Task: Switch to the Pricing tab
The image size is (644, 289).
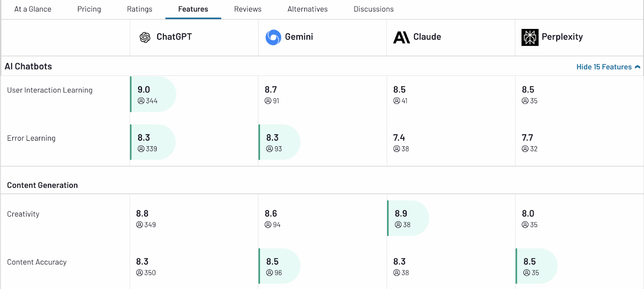Action: click(x=89, y=9)
